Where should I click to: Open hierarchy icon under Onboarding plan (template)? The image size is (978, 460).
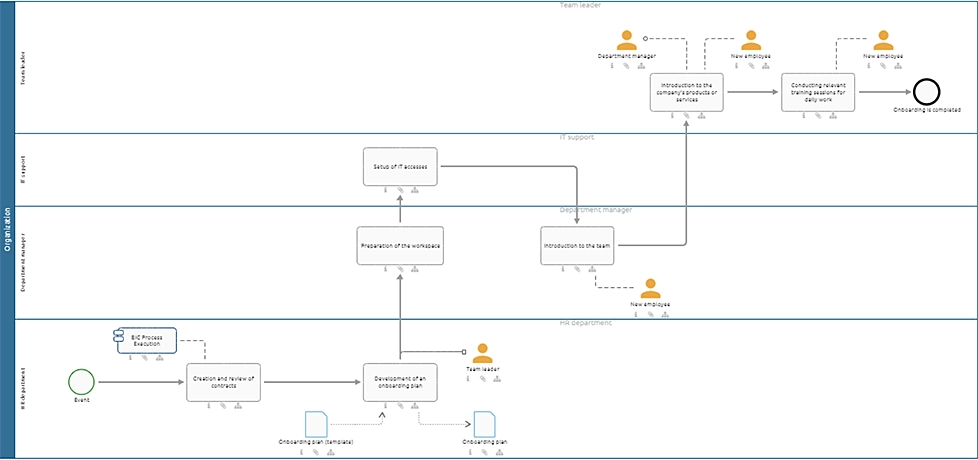331,451
